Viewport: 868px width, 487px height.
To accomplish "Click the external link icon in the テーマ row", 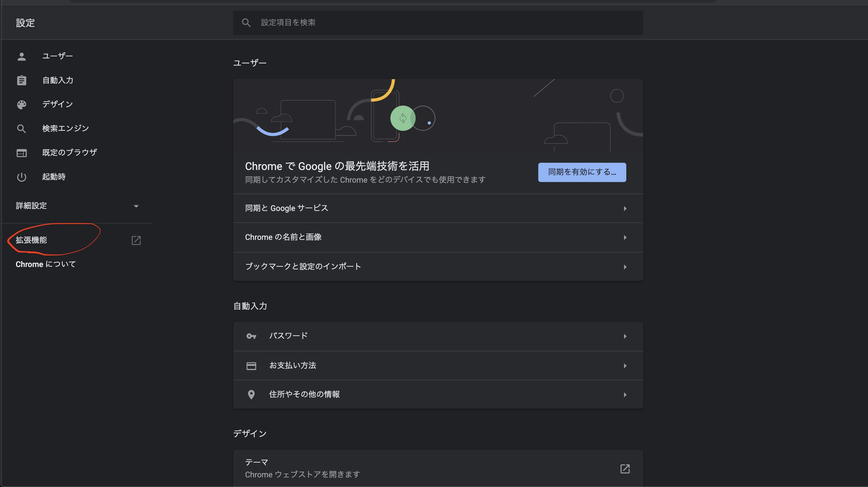I will (625, 469).
